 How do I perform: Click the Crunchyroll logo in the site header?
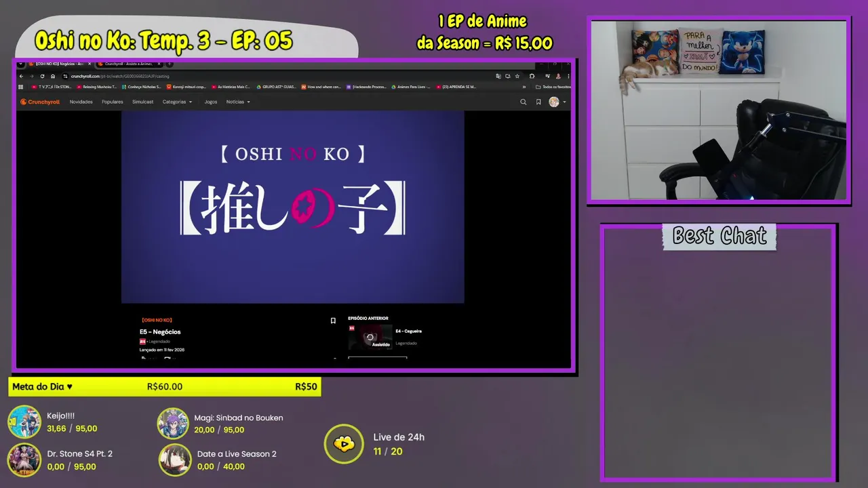click(x=40, y=102)
